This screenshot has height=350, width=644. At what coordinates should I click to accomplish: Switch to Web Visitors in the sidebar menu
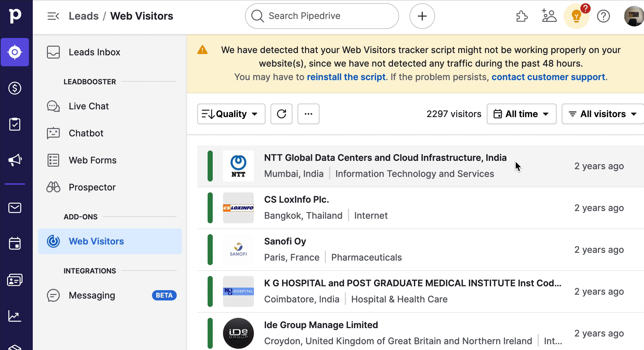tap(96, 241)
